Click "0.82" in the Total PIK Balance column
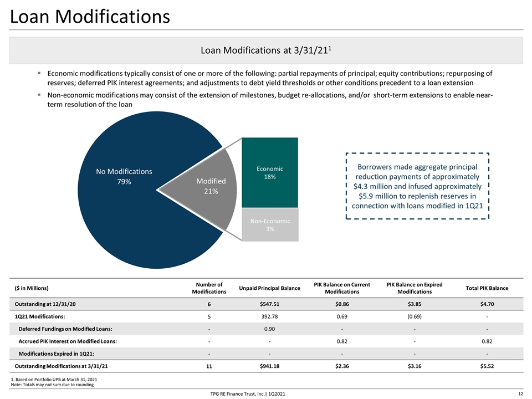The height and width of the screenshot is (399, 532). 487,341
